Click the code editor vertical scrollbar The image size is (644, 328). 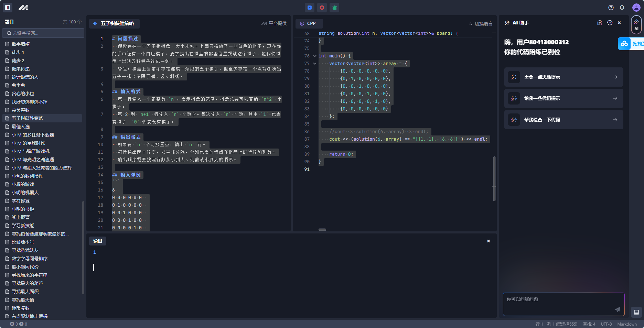tap(494, 179)
